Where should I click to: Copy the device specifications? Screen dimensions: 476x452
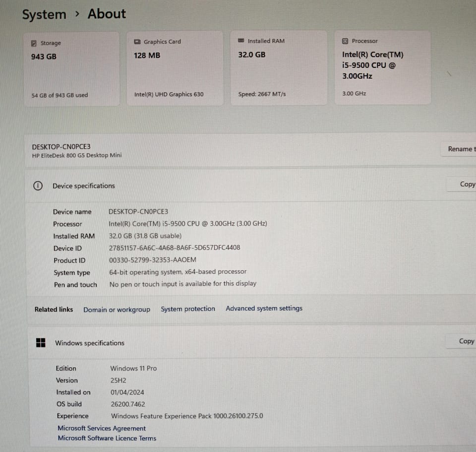(462, 184)
